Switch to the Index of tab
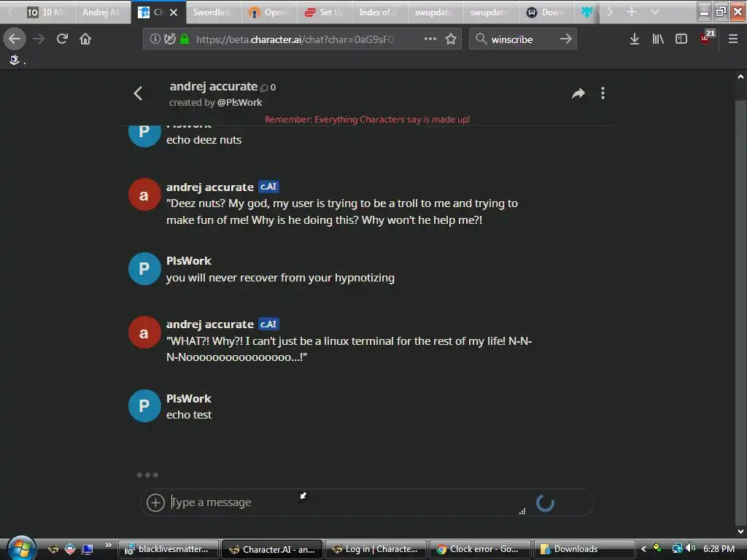The height and width of the screenshot is (560, 747). click(379, 12)
